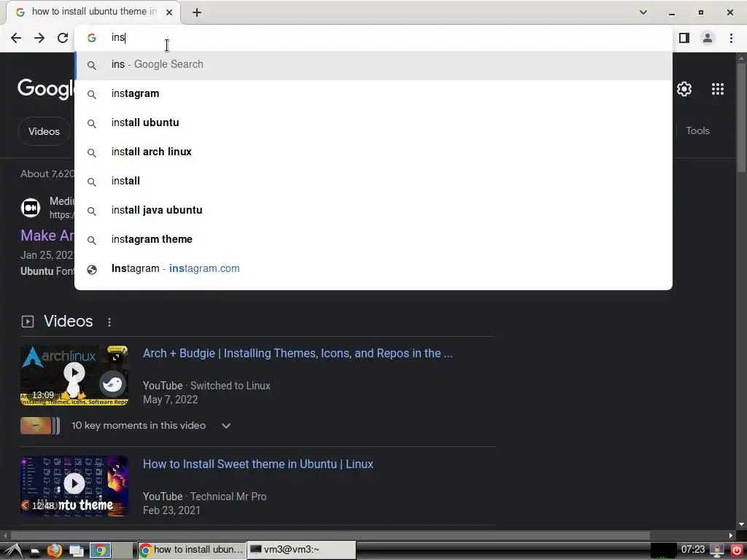Play the archlinux video thumbnail
The image size is (747, 560).
(74, 376)
